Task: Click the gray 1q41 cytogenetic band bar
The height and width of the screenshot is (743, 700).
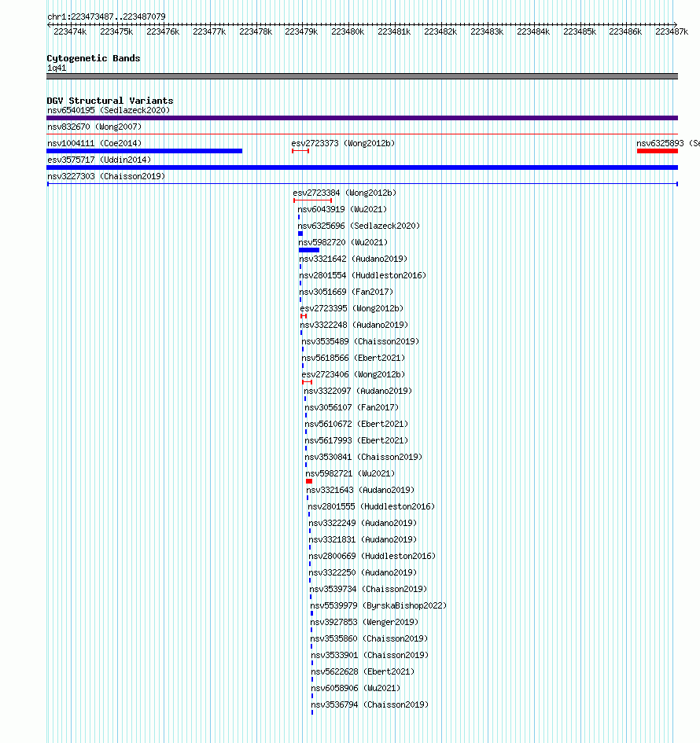Action: (362, 76)
